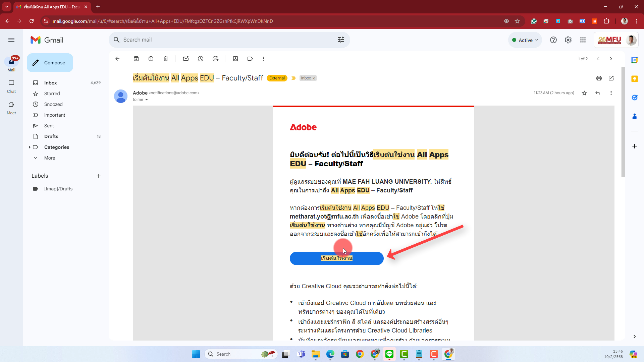Open the Windows Start menu
Viewport: 644px width, 362px height.
tap(196, 354)
